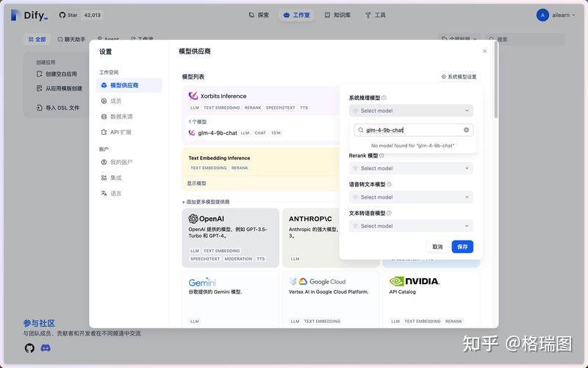Click 添加更多模型提供商
The height and width of the screenshot is (368, 588).
206,202
